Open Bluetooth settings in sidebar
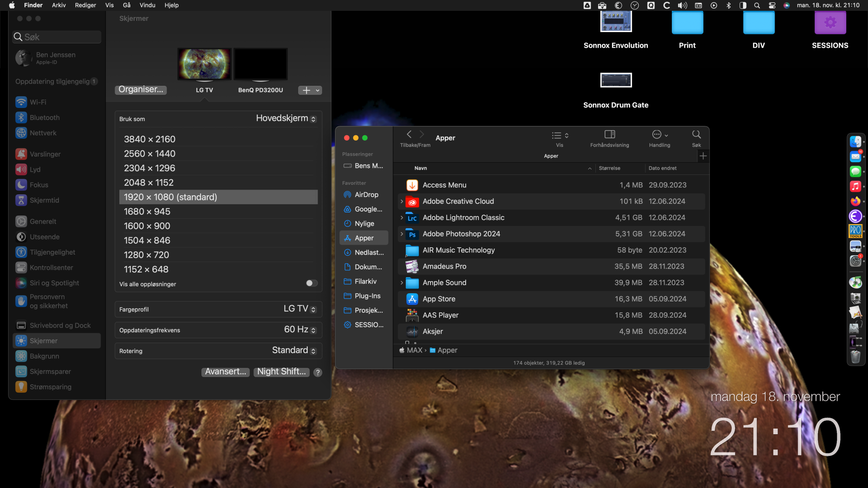 44,118
